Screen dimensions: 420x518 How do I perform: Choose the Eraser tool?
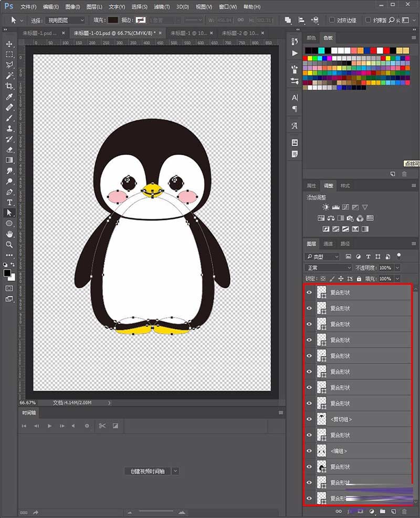[9, 150]
